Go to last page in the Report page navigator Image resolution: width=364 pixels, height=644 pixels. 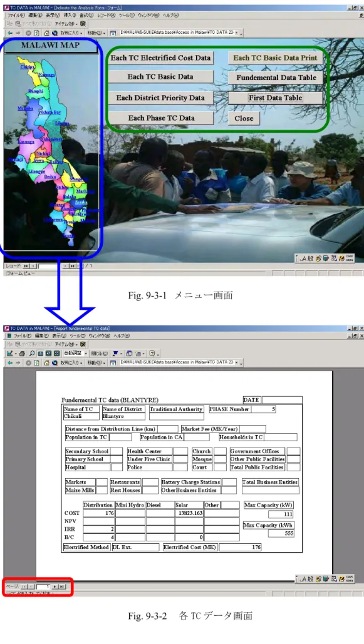62,586
